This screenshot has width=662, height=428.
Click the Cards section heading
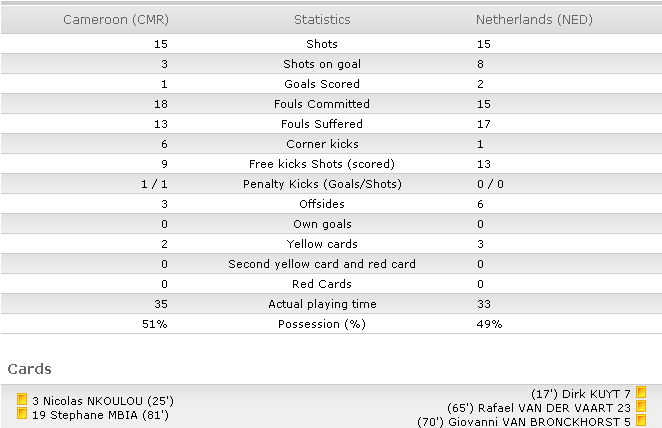point(30,369)
